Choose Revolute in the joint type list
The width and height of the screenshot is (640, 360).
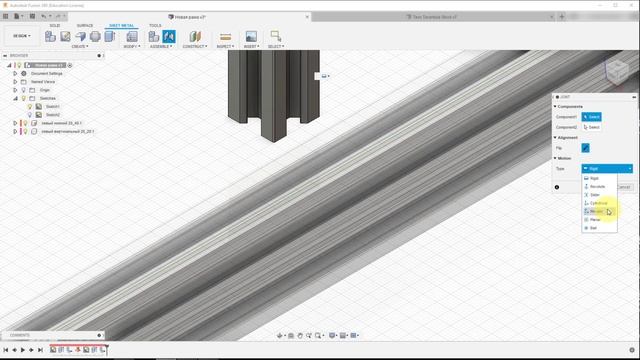tap(599, 187)
